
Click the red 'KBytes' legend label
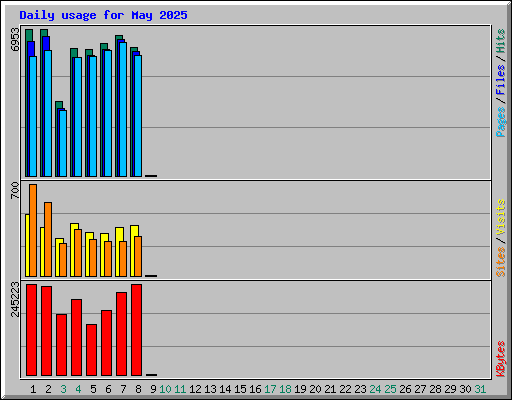[501, 359]
